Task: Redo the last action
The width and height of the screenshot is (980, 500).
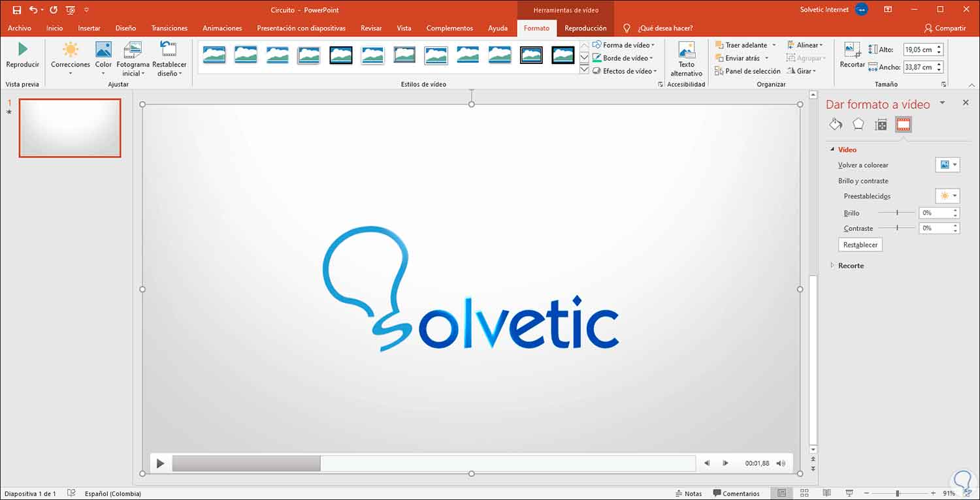Action: coord(54,10)
